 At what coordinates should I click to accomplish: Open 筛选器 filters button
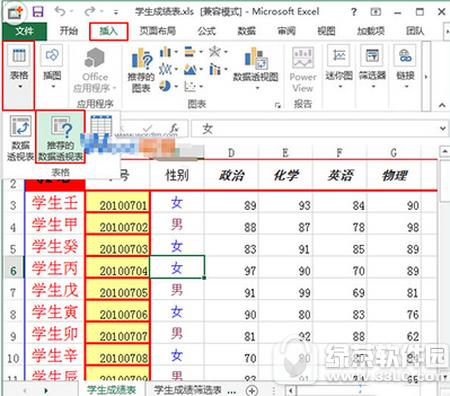tap(373, 67)
